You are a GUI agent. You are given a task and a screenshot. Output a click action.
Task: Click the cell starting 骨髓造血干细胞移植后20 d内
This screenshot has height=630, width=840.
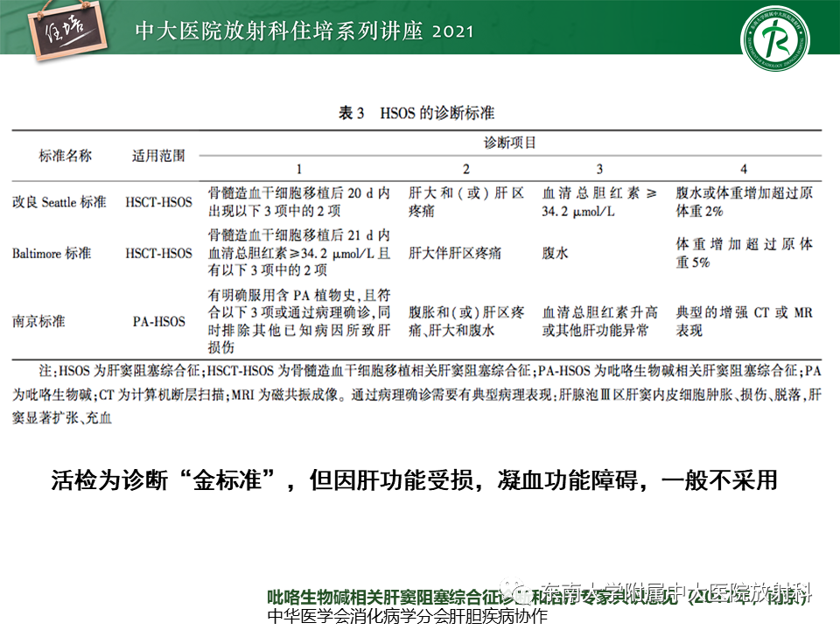(x=299, y=202)
